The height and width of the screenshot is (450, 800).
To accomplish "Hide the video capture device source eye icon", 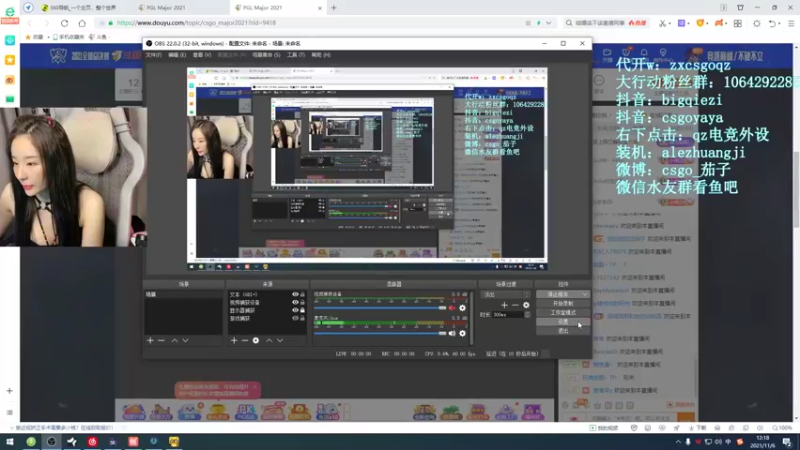I will (x=295, y=302).
